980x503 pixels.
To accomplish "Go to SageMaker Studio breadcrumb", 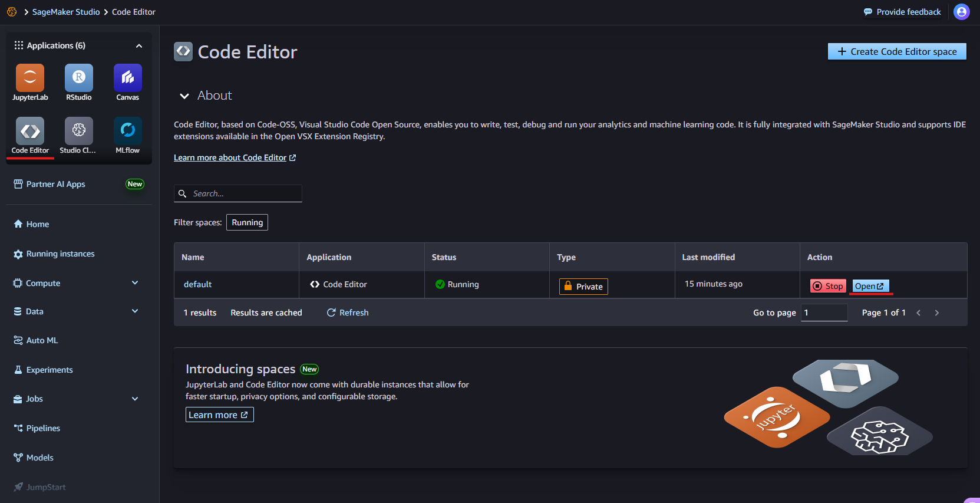I will [x=66, y=12].
